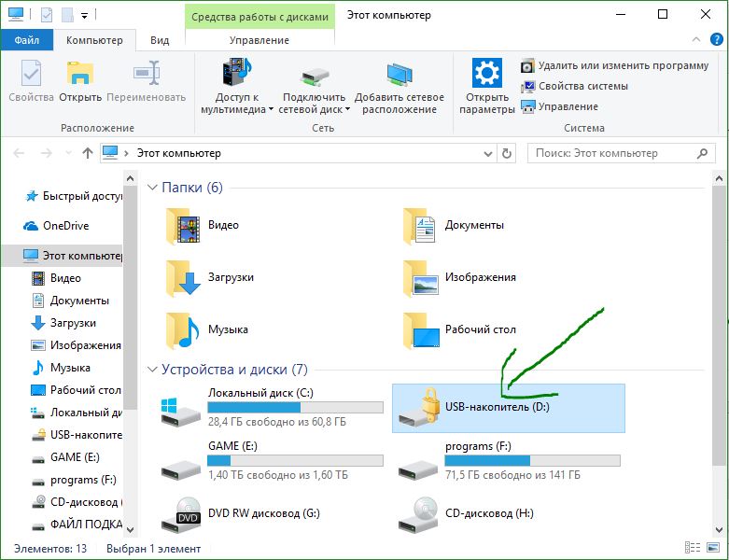
Task: Go back with the left arrow
Action: [19, 153]
